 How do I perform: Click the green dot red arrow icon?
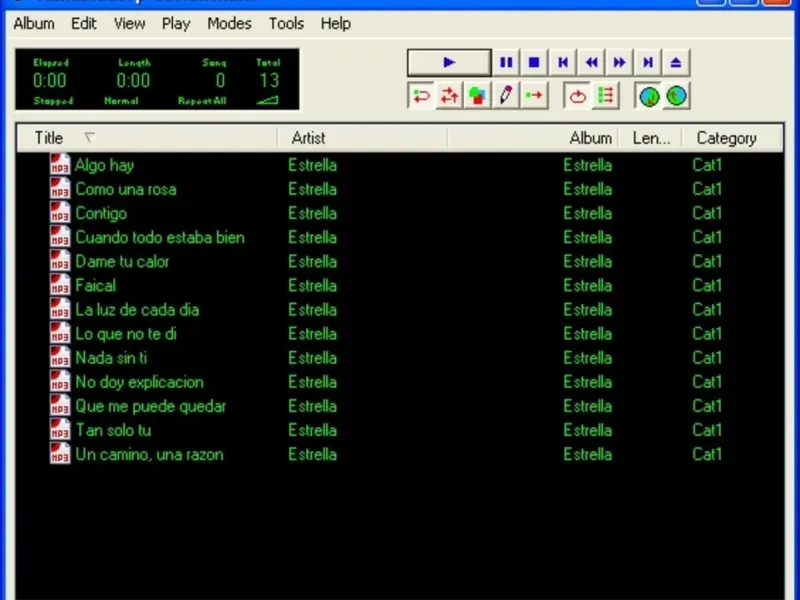[534, 95]
